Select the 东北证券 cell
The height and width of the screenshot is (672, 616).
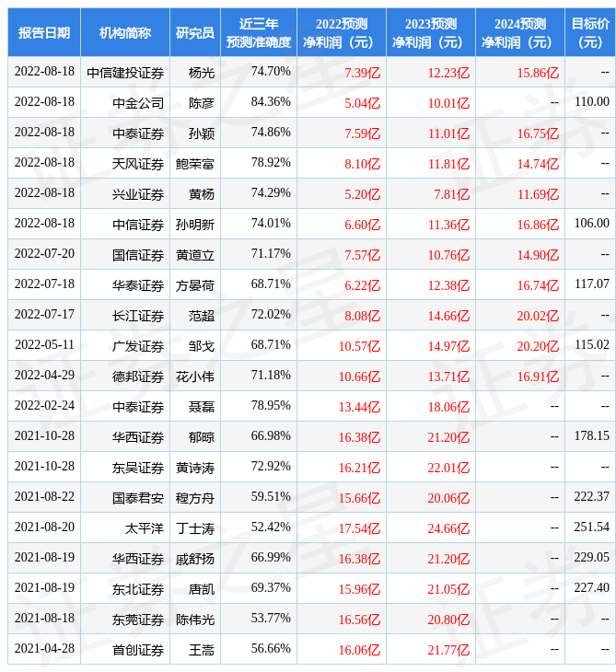click(x=125, y=590)
